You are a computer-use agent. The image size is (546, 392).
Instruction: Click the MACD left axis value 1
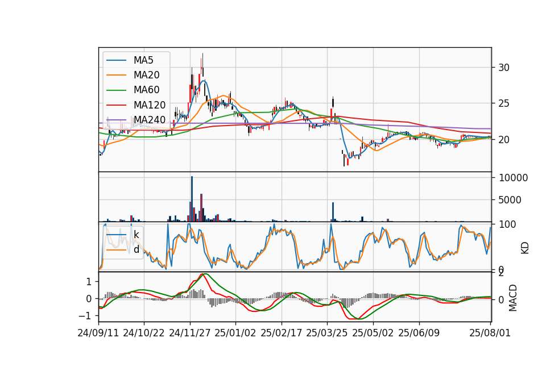(x=89, y=282)
